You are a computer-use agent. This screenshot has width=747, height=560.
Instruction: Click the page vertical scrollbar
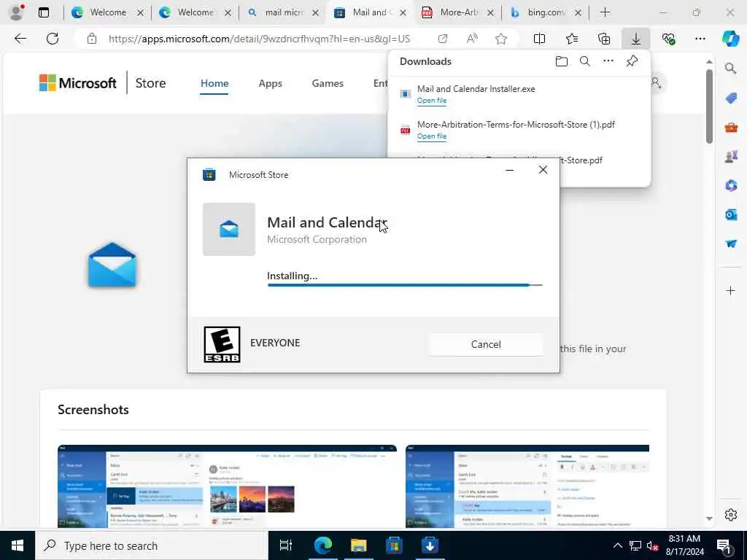(x=709, y=106)
